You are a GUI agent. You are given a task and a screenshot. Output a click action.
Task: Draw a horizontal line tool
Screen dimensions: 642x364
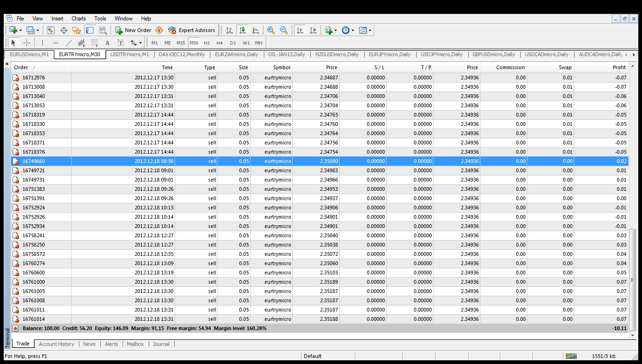[56, 43]
